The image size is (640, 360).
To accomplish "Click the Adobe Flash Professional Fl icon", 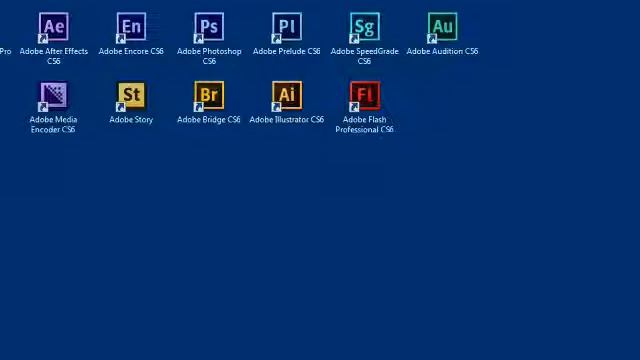I will tap(364, 96).
